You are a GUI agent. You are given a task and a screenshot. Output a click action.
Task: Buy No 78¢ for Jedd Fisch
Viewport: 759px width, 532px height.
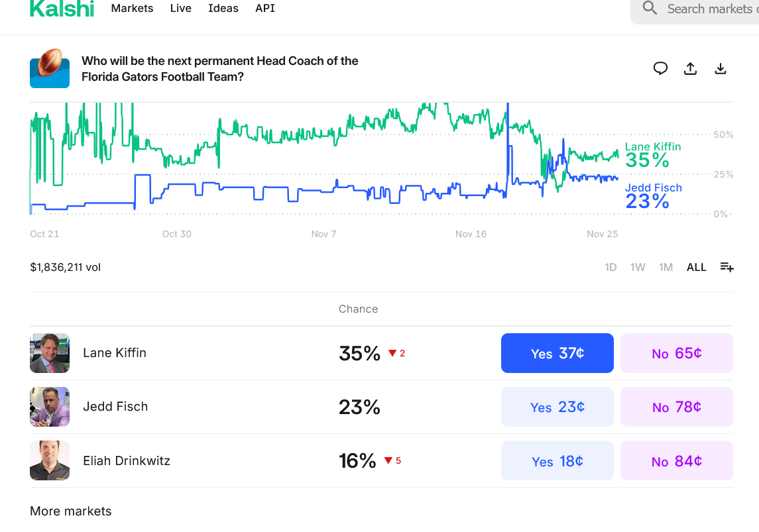[x=676, y=407]
